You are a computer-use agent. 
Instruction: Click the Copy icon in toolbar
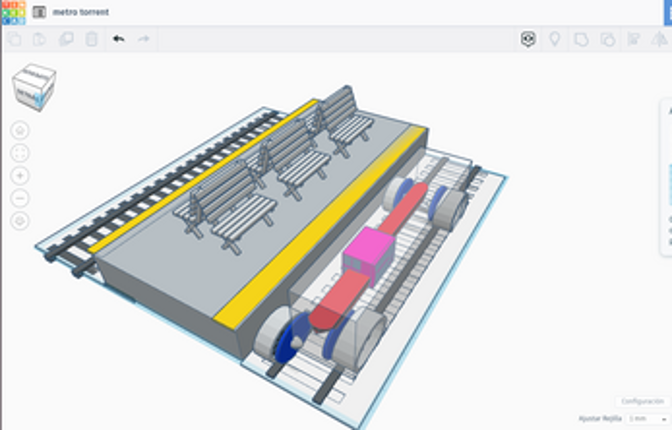(x=14, y=39)
